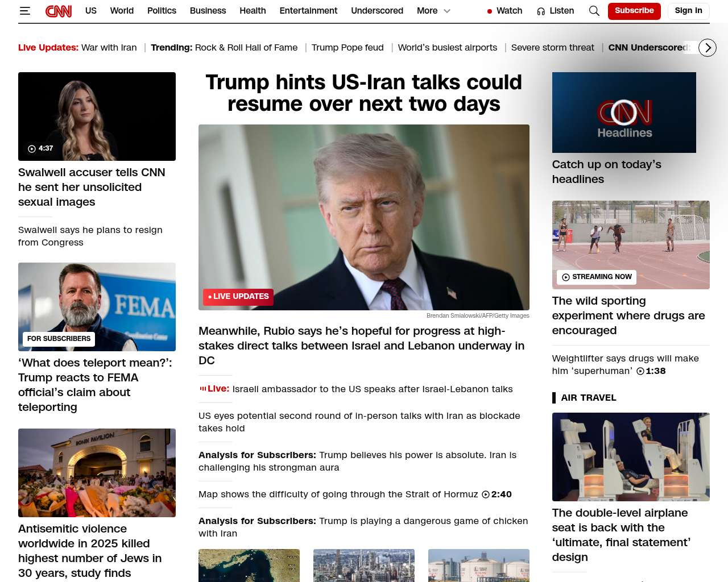Open Live Updates badge on Trump photo
The image size is (728, 582).
[238, 297]
